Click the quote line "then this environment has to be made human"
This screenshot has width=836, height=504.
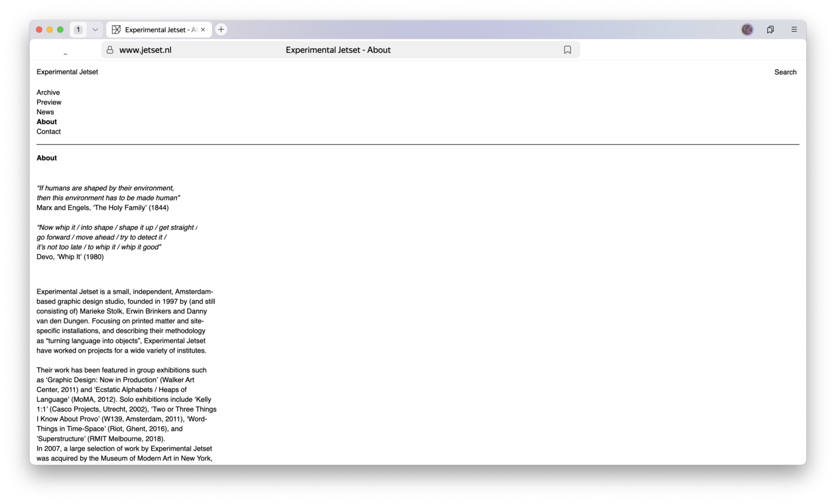pos(109,198)
